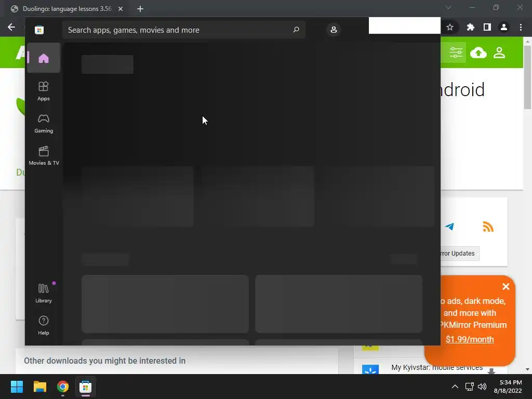Click Chrome's back navigation arrow

[x=11, y=27]
